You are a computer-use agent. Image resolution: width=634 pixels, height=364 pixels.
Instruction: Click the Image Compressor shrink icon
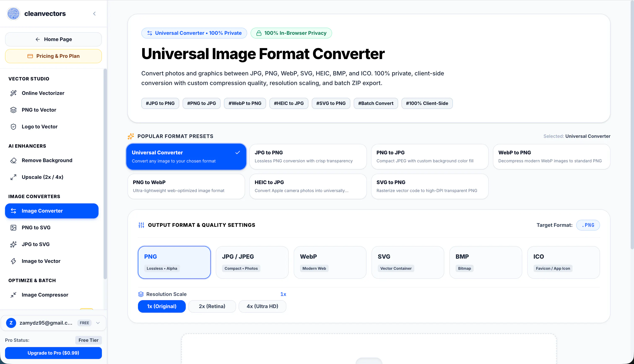(x=13, y=295)
